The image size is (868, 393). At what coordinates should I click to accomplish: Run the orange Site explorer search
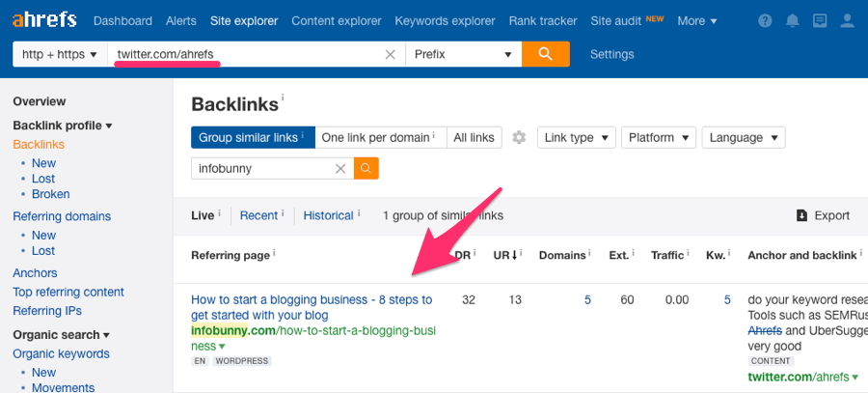coord(545,54)
